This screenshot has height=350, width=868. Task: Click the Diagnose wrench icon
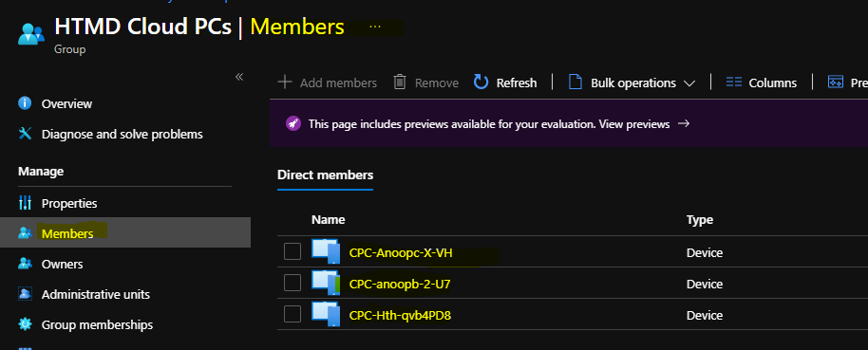25,134
